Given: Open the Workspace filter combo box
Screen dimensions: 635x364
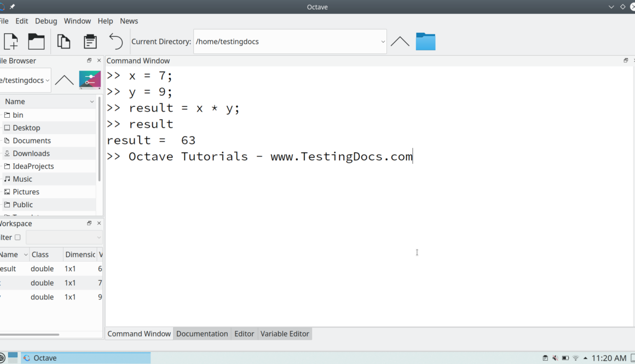Looking at the screenshot, I should [x=64, y=237].
